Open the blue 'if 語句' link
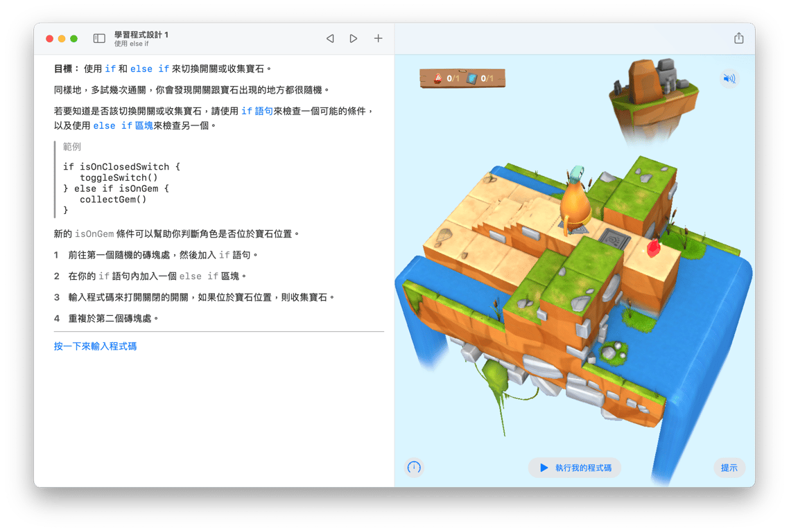The width and height of the screenshot is (789, 532). point(257,111)
